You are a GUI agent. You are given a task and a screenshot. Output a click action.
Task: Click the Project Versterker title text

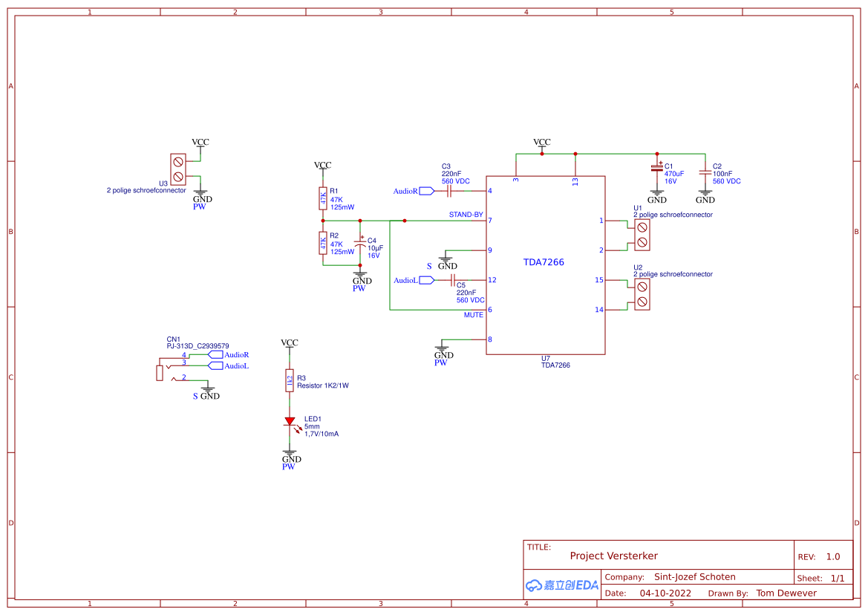614,556
